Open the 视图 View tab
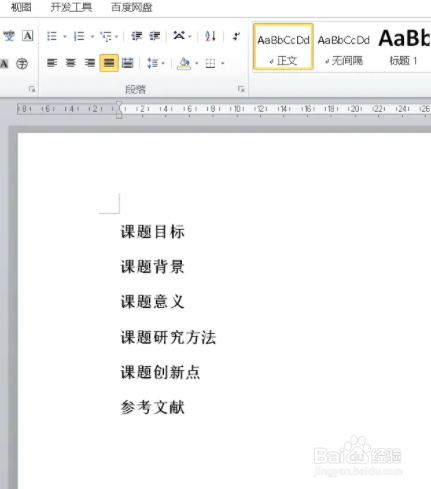 pyautogui.click(x=21, y=7)
